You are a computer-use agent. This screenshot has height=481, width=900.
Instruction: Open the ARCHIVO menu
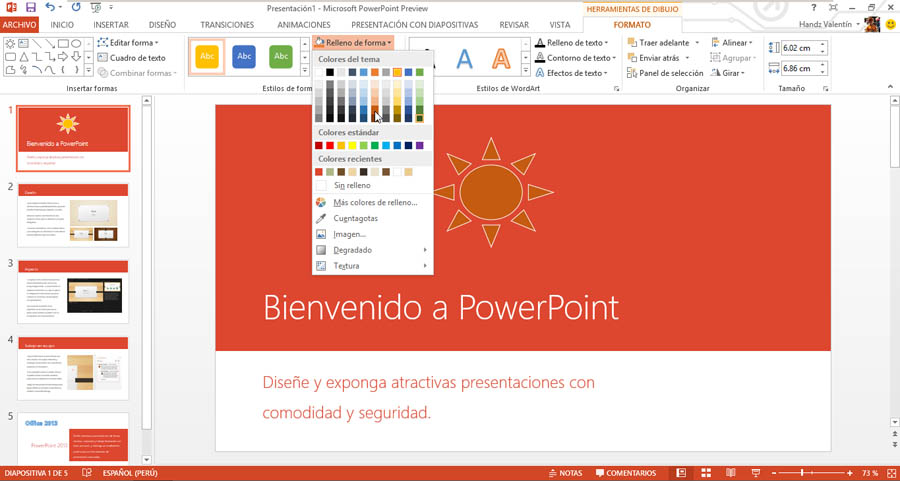[x=20, y=24]
